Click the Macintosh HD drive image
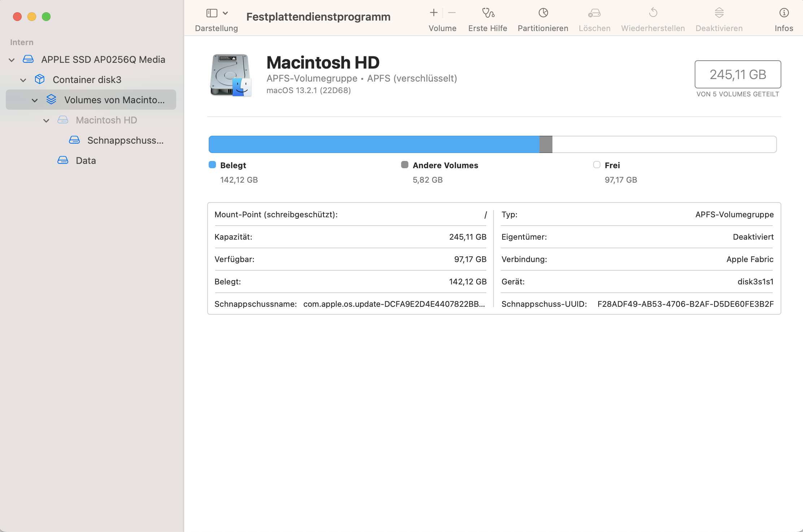The height and width of the screenshot is (532, 803). 231,75
